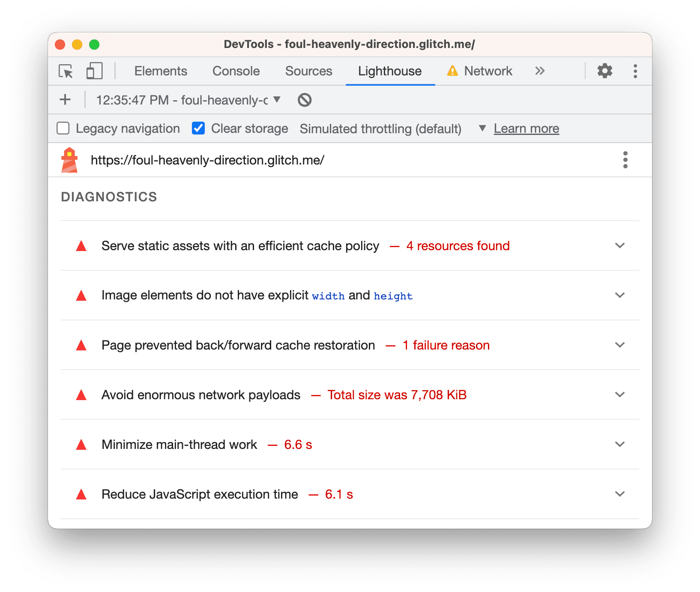Viewport: 700px width, 592px height.
Task: Toggle the device toolbar icon
Action: [94, 71]
